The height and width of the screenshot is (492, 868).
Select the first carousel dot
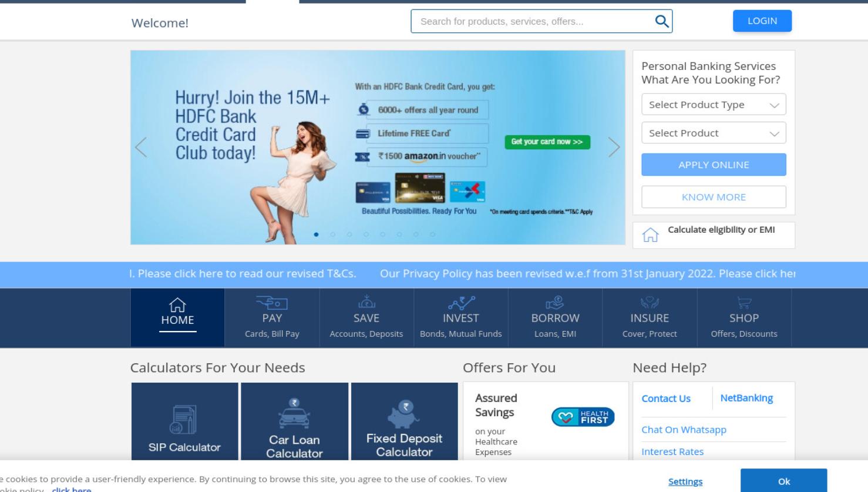[x=316, y=235]
